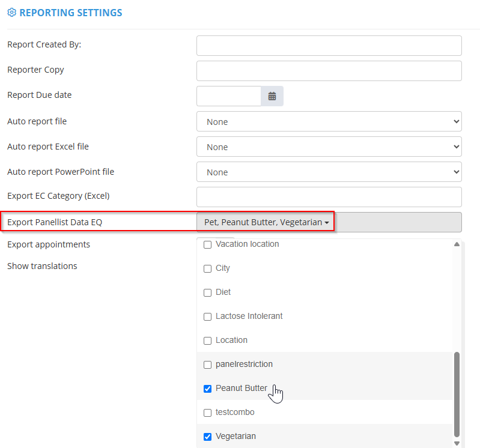Open the Auto report file dropdown

coord(329,121)
